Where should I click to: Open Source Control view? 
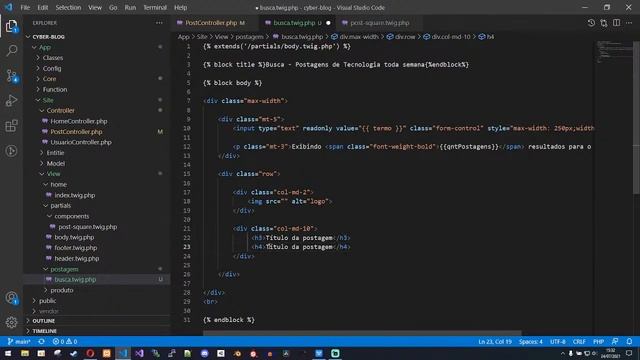click(x=11, y=76)
